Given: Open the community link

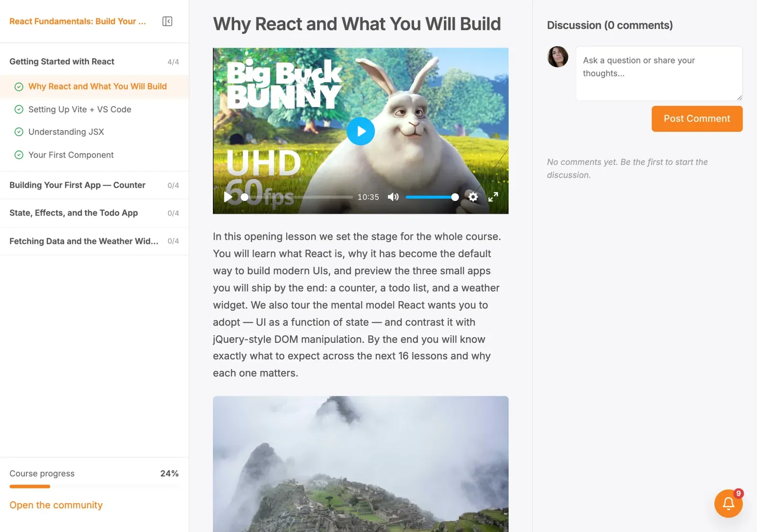Looking at the screenshot, I should point(56,505).
